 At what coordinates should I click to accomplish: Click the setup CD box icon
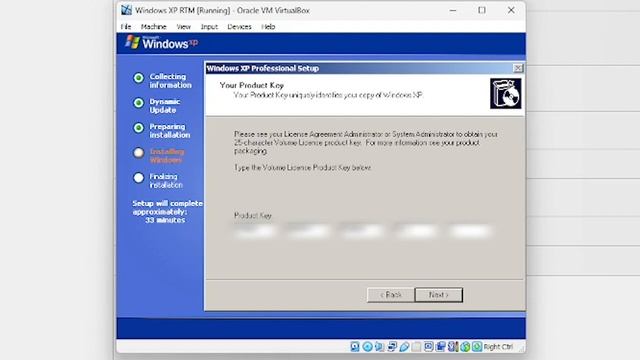505,94
